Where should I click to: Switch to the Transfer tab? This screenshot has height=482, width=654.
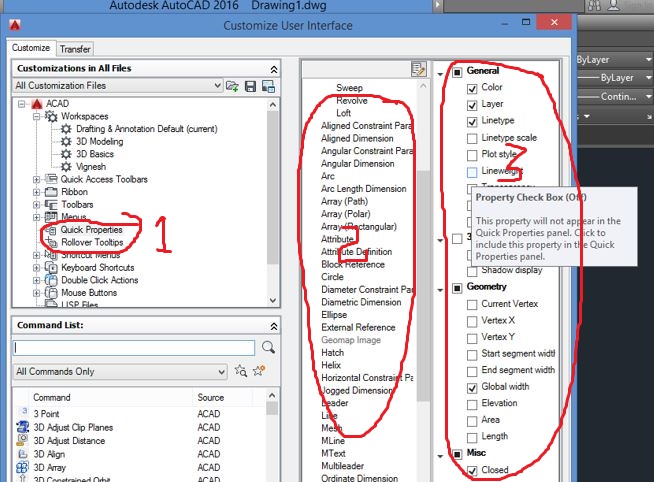point(75,49)
